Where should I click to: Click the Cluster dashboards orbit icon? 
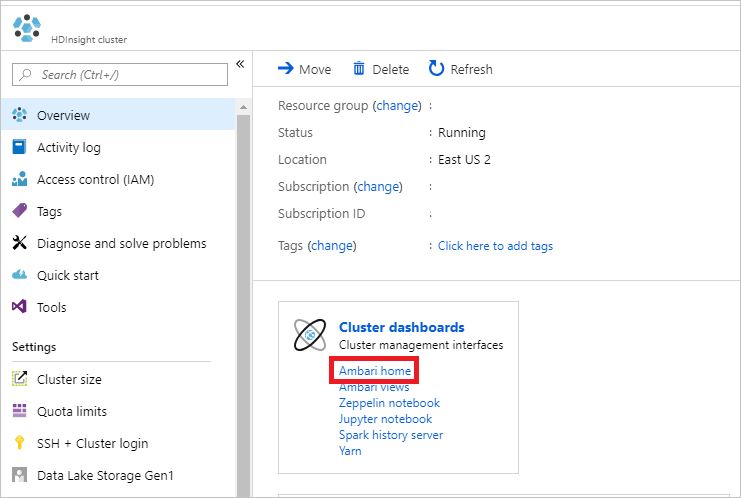(x=310, y=335)
